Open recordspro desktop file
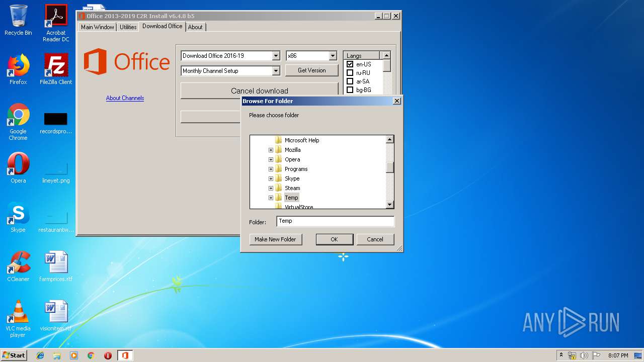 [x=56, y=123]
